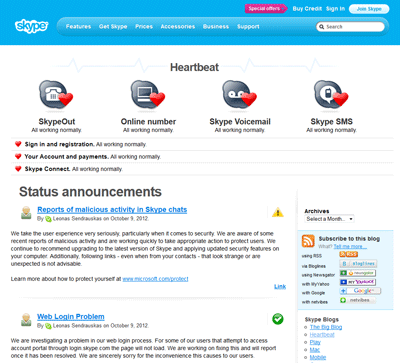
Task: Subscribe using the My Yahoo badge
Action: [x=357, y=282]
